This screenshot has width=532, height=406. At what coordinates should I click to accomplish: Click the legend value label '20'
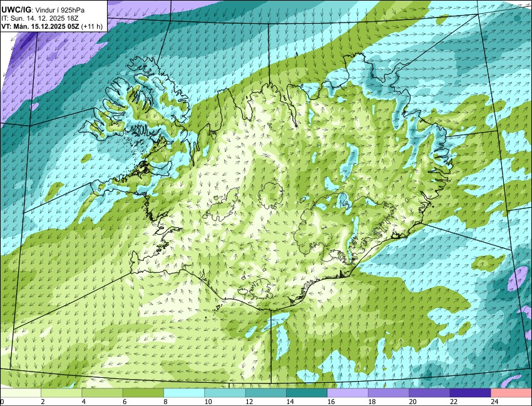click(413, 402)
